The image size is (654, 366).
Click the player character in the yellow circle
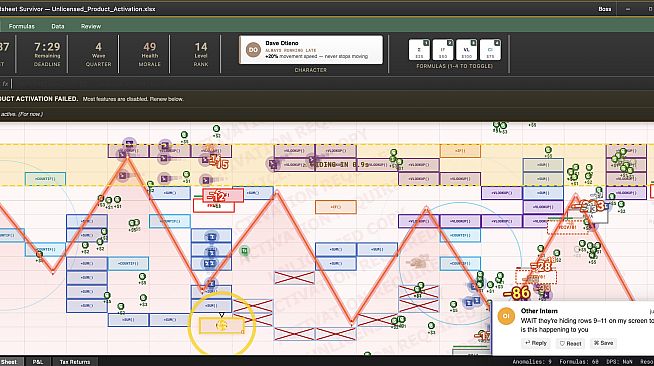[221, 325]
